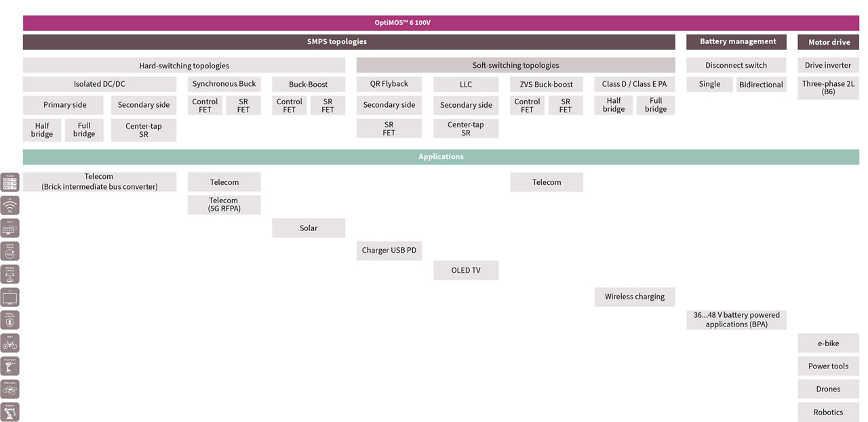Click the Hard-switching topologies section
868x422 pixels.
click(x=184, y=66)
